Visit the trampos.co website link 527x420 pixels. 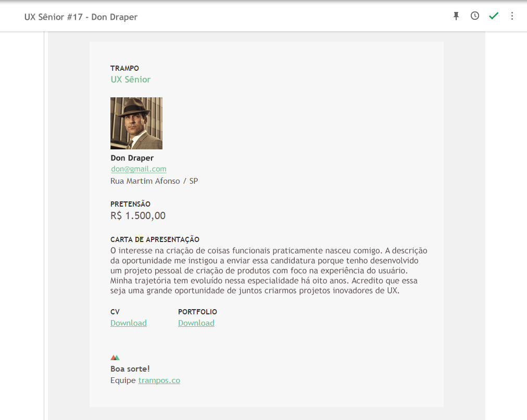click(159, 380)
